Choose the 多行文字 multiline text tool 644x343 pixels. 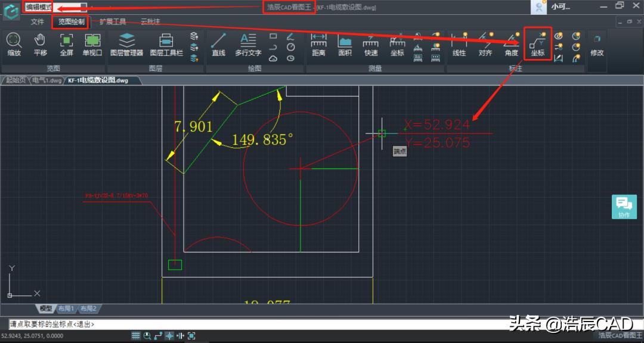click(248, 45)
